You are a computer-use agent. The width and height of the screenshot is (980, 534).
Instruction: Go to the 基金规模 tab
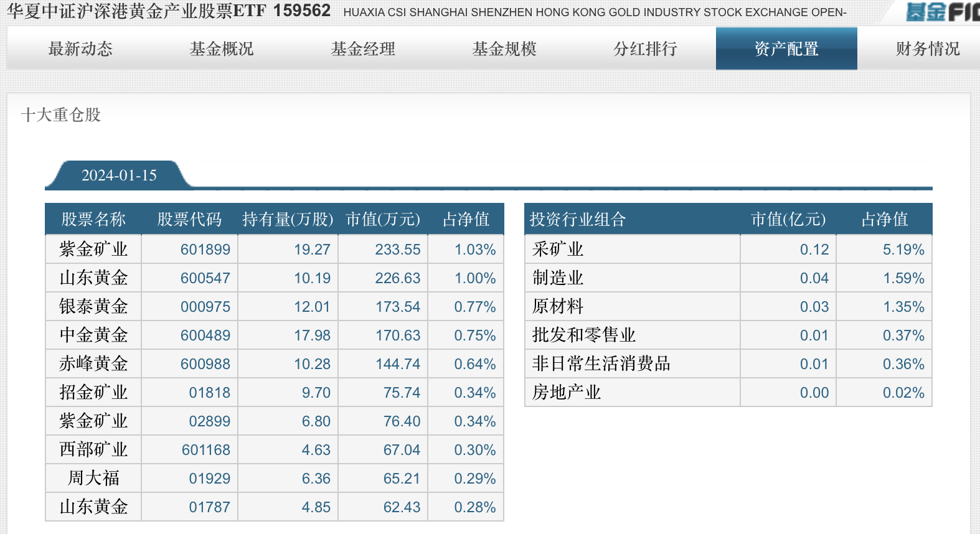tap(504, 49)
